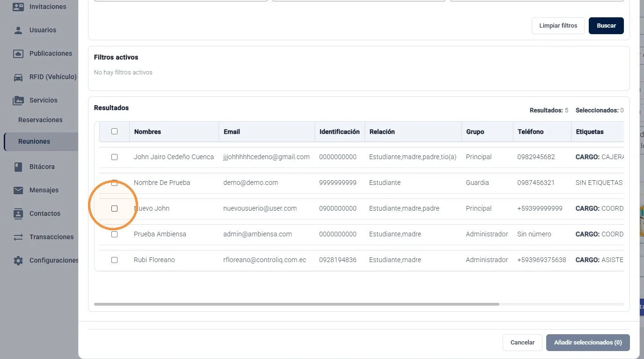Click 'SIN ETIQUETAS' cell
Image resolution: width=644 pixels, height=359 pixels.
(x=599, y=183)
